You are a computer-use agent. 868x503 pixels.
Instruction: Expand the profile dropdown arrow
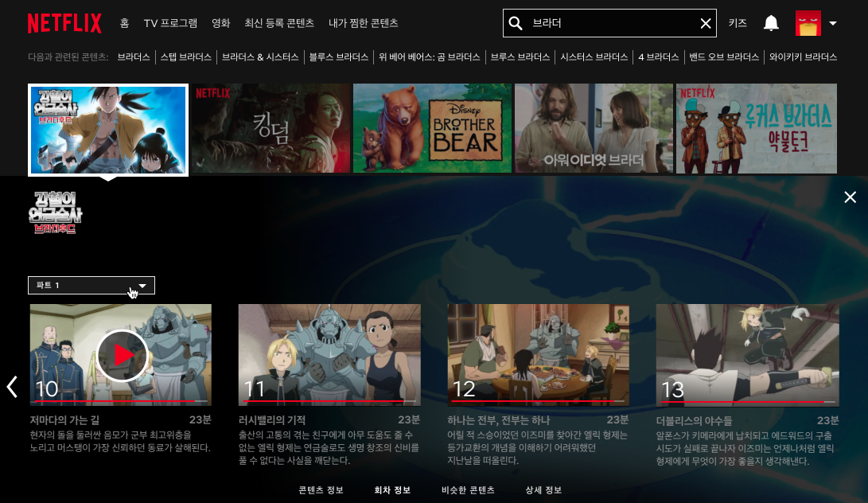pyautogui.click(x=833, y=23)
